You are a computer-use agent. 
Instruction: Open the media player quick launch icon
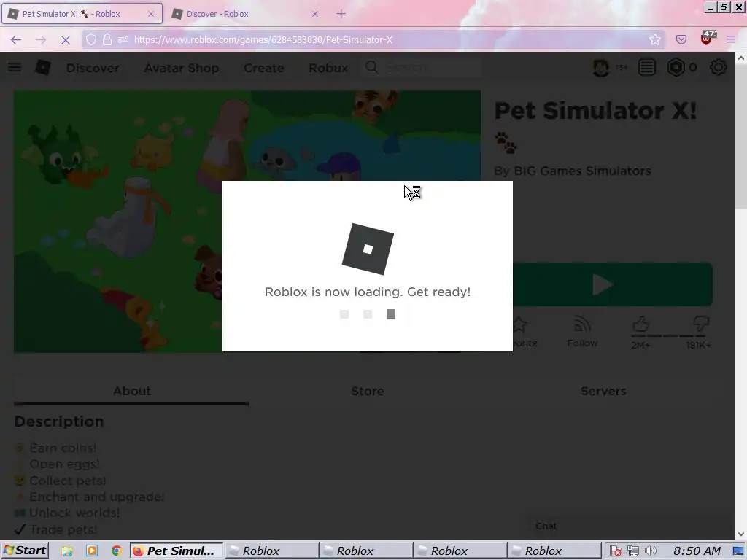[92, 551]
